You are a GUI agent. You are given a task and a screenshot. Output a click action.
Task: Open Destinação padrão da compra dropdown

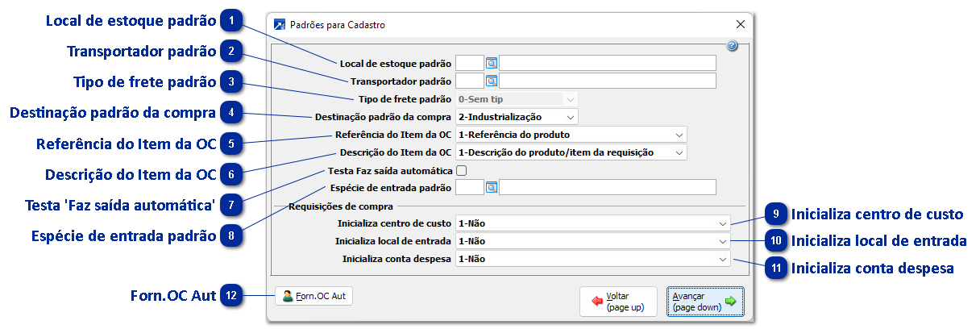tap(517, 117)
